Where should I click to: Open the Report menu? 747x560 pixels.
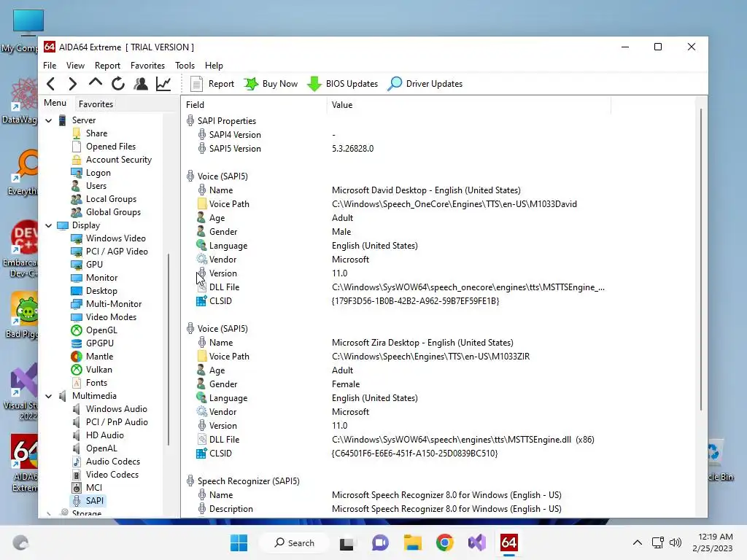click(107, 65)
